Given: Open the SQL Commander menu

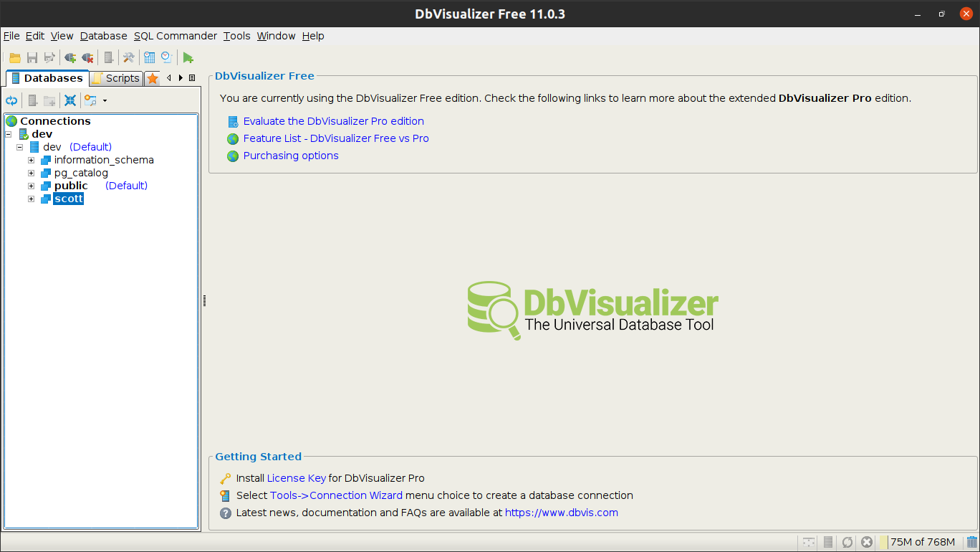Looking at the screenshot, I should [x=176, y=36].
